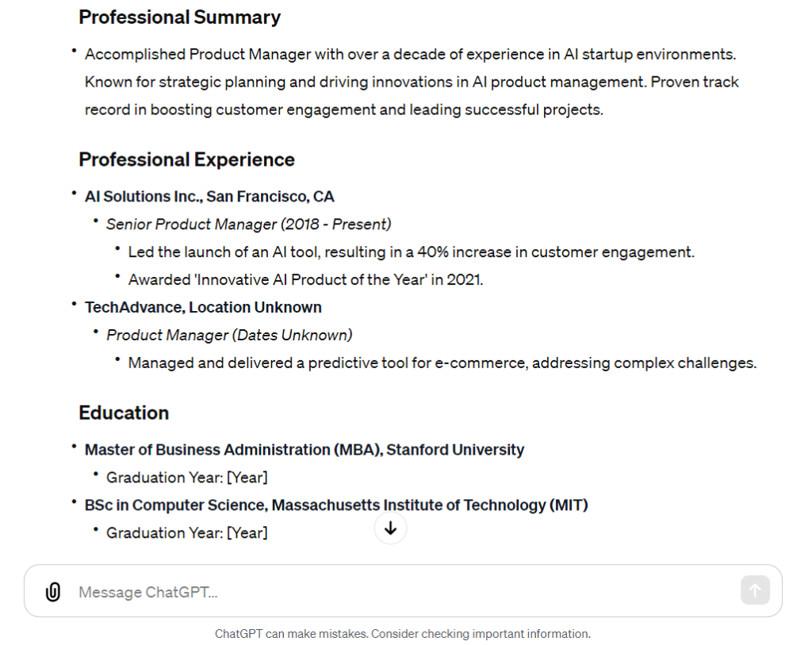Image resolution: width=812 pixels, height=645 pixels.
Task: Click the Accomplished Product Manager summary paragraph
Action: coord(411,82)
